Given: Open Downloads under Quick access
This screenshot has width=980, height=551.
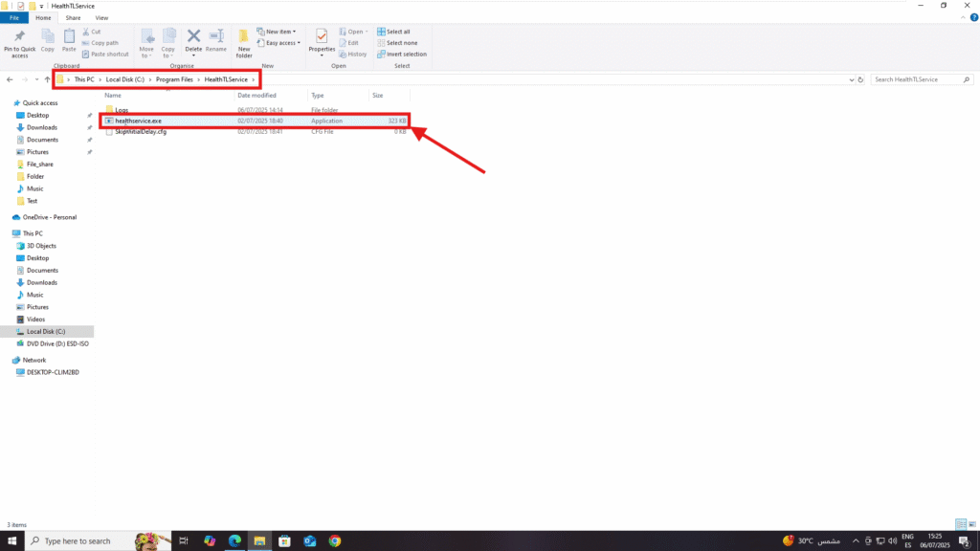Looking at the screenshot, I should pos(42,127).
